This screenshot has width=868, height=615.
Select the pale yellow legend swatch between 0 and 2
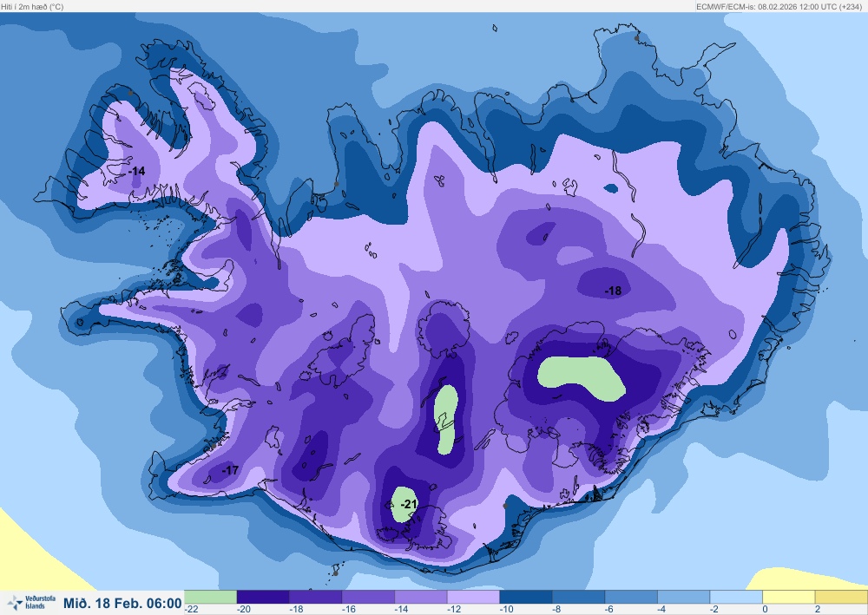click(789, 597)
